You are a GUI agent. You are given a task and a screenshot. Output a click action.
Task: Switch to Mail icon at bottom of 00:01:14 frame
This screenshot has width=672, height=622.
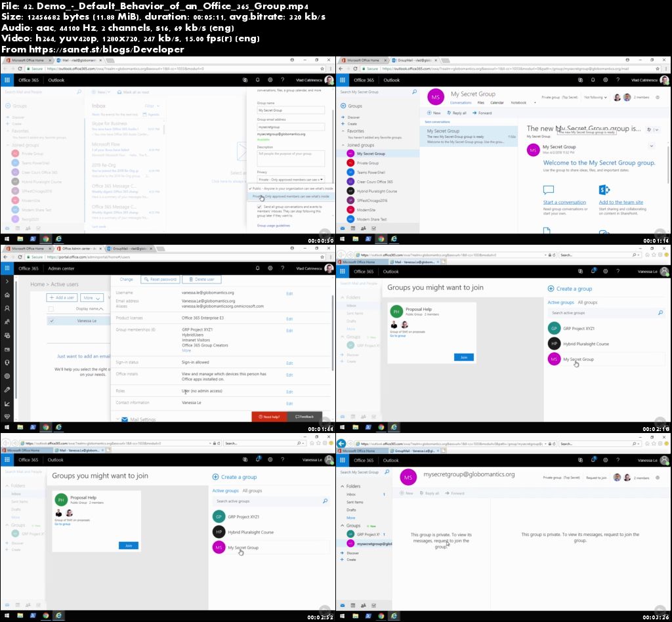[343, 228]
